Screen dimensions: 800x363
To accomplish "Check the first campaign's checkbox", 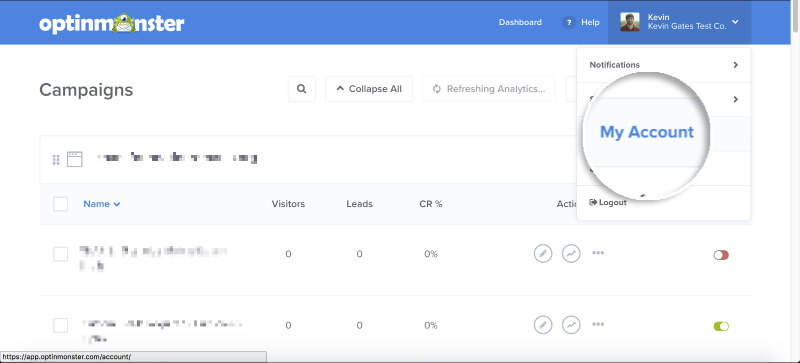I will pos(61,254).
